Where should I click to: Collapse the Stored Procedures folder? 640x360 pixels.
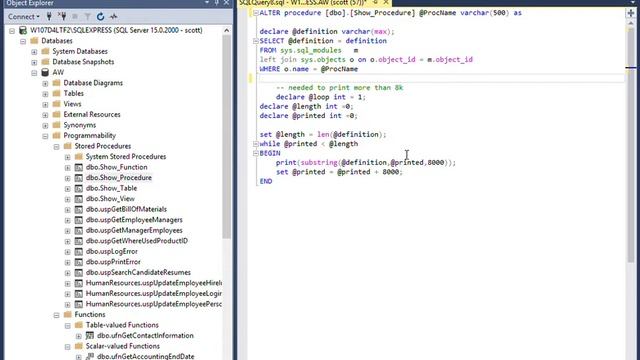pyautogui.click(x=56, y=147)
